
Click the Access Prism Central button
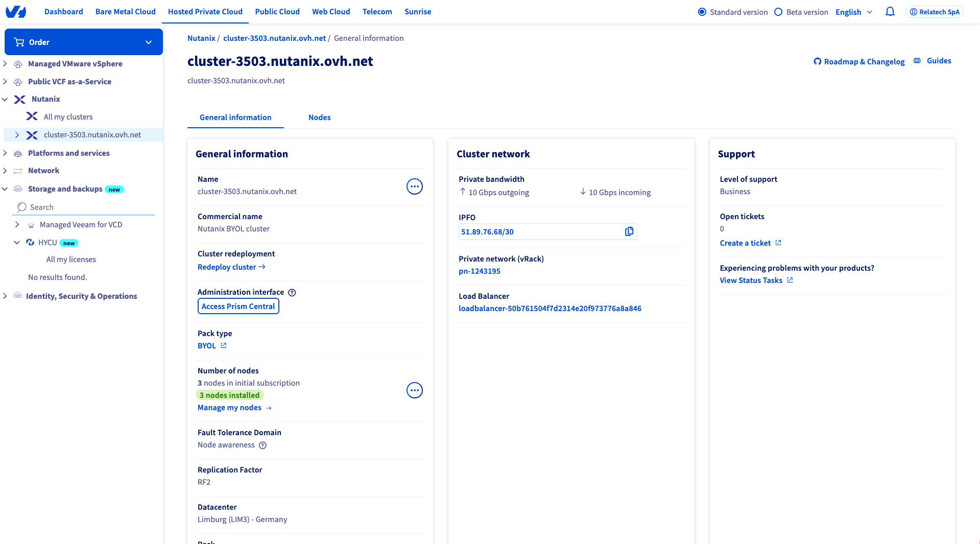(x=238, y=306)
